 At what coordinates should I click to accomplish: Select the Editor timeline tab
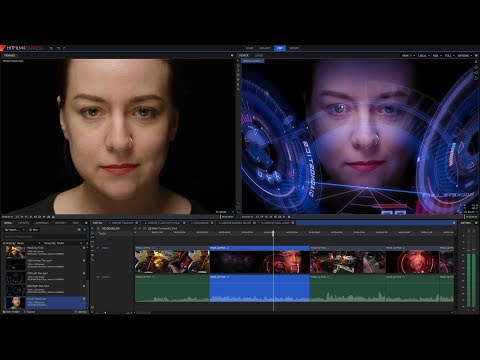[x=97, y=223]
